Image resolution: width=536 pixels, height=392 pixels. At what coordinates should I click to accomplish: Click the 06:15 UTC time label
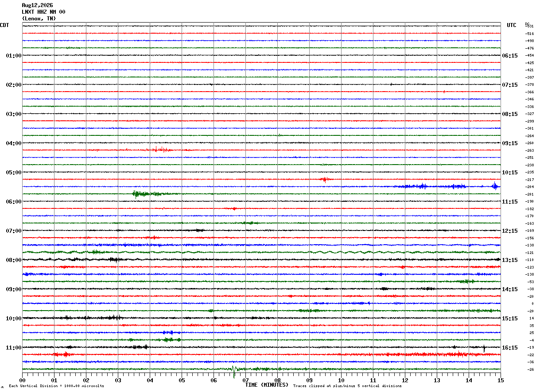[x=509, y=56]
